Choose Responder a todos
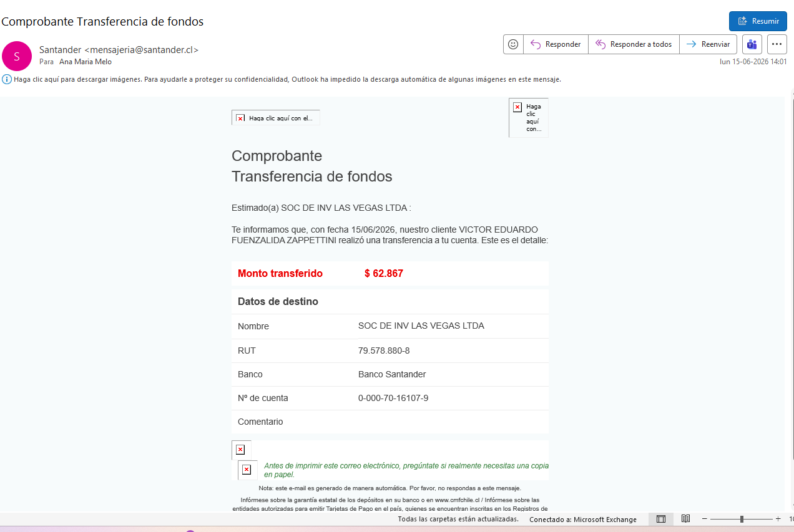The width and height of the screenshot is (794, 532). click(x=634, y=44)
